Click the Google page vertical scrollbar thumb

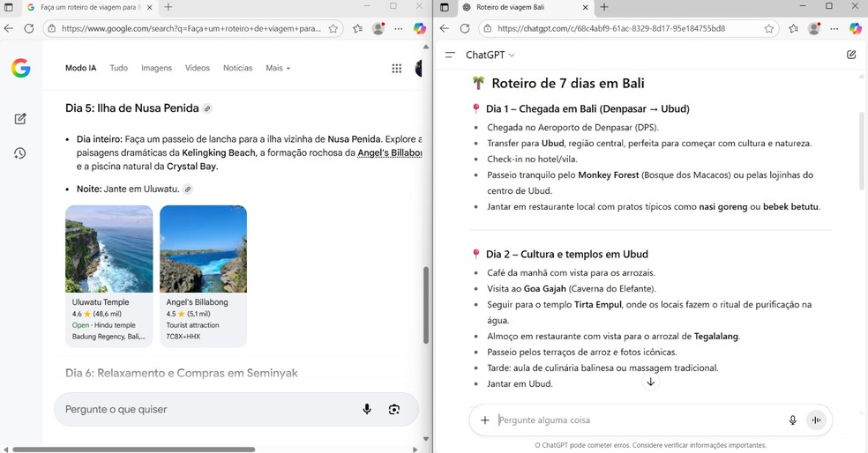pyautogui.click(x=426, y=305)
